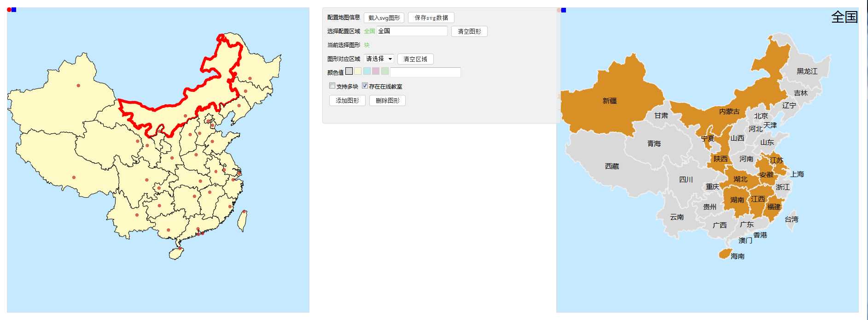Click the 删除图形 button

point(387,101)
